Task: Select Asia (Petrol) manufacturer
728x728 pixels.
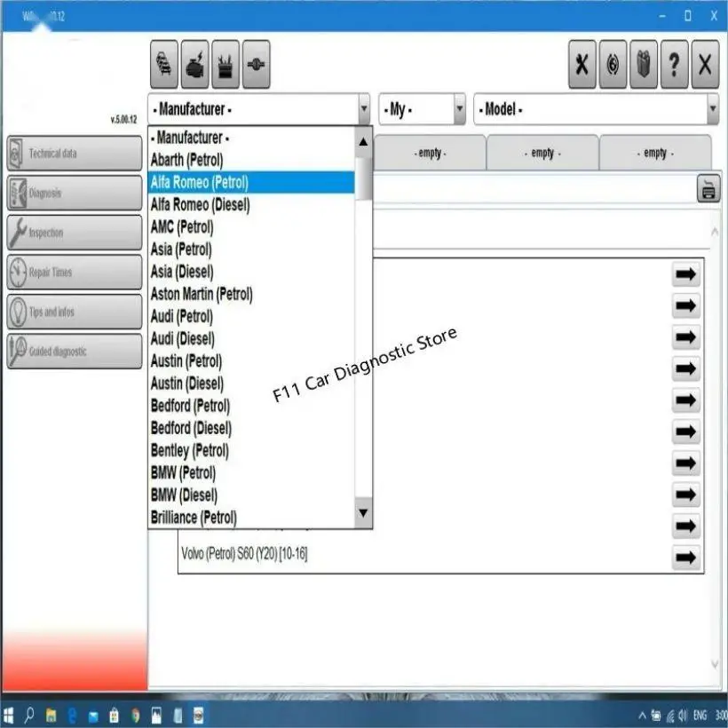Action: 251,249
